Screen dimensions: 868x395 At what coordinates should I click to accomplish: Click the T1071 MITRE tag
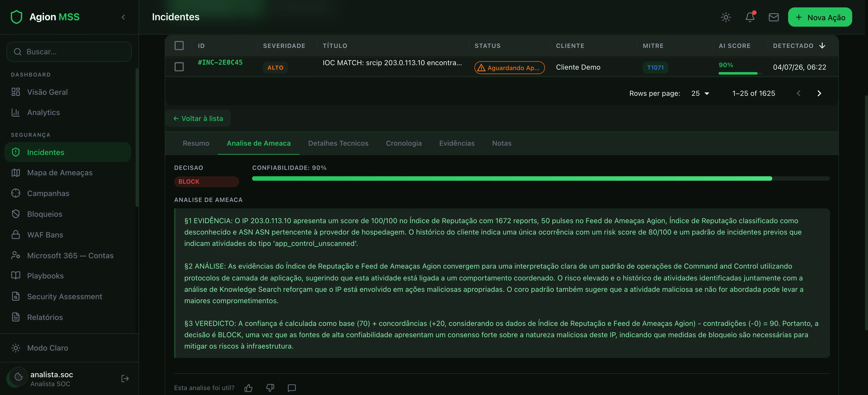tap(655, 67)
